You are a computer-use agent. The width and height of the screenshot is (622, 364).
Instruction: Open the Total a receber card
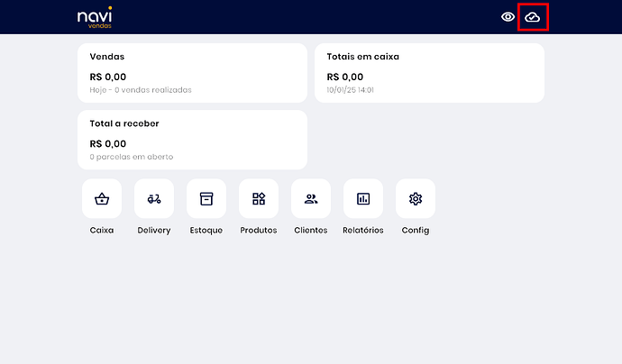point(192,140)
